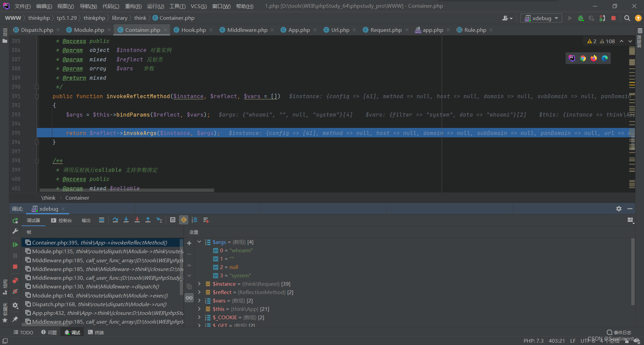Screen dimensions: 644x345
Task: Open the search everywhere magnifier
Action: [x=627, y=18]
